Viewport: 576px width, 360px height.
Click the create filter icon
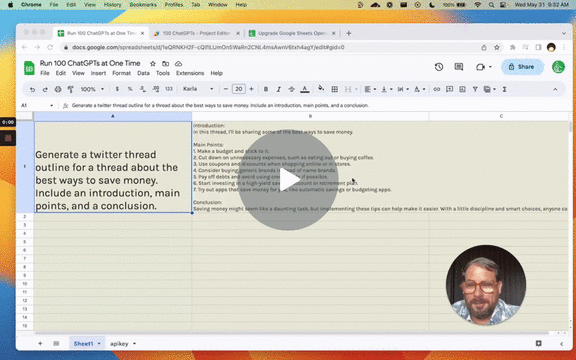tap(475, 89)
